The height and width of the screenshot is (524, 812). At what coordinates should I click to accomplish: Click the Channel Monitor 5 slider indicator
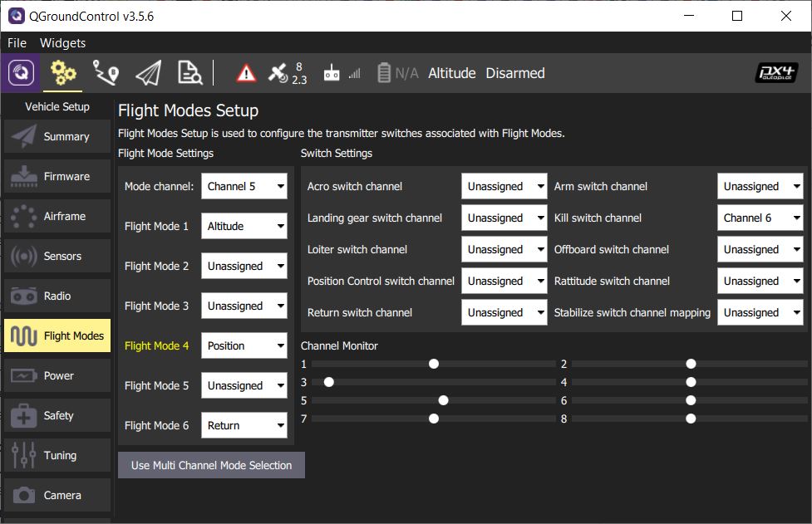pyautogui.click(x=443, y=400)
